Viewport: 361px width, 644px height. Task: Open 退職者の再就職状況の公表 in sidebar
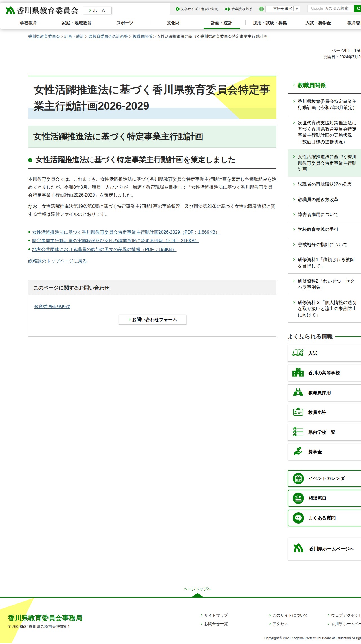click(x=325, y=184)
